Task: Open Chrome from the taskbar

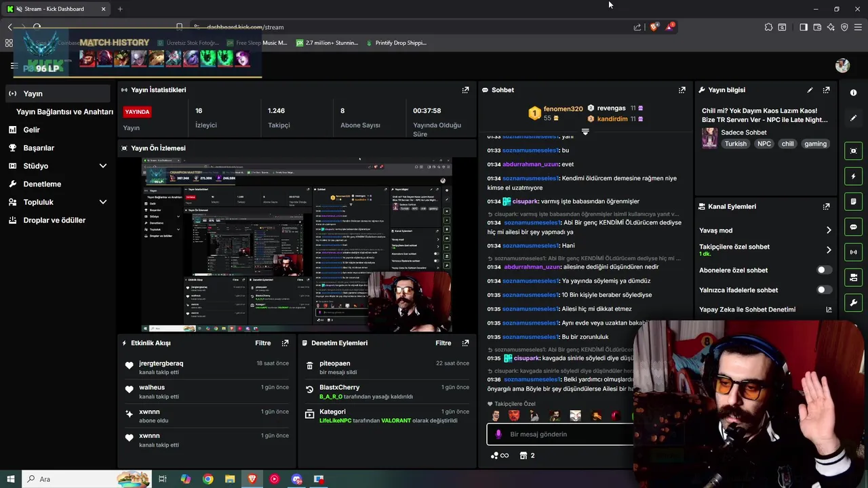Action: coord(208,479)
